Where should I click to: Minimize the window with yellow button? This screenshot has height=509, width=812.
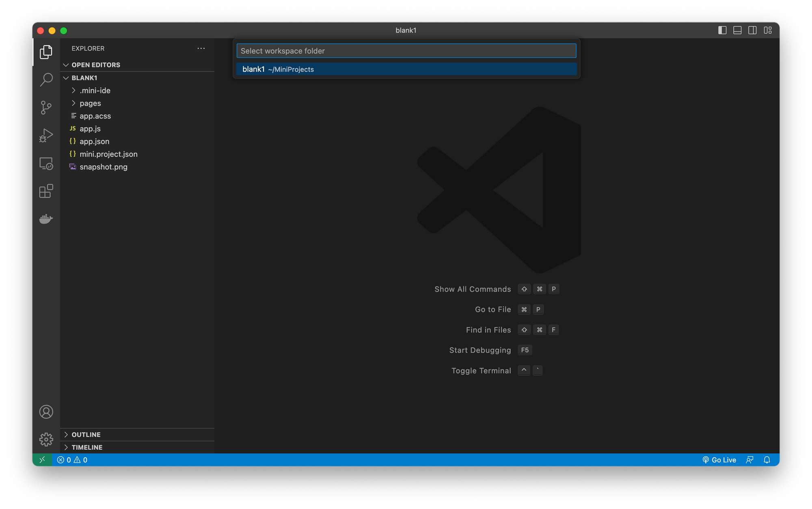coord(52,30)
